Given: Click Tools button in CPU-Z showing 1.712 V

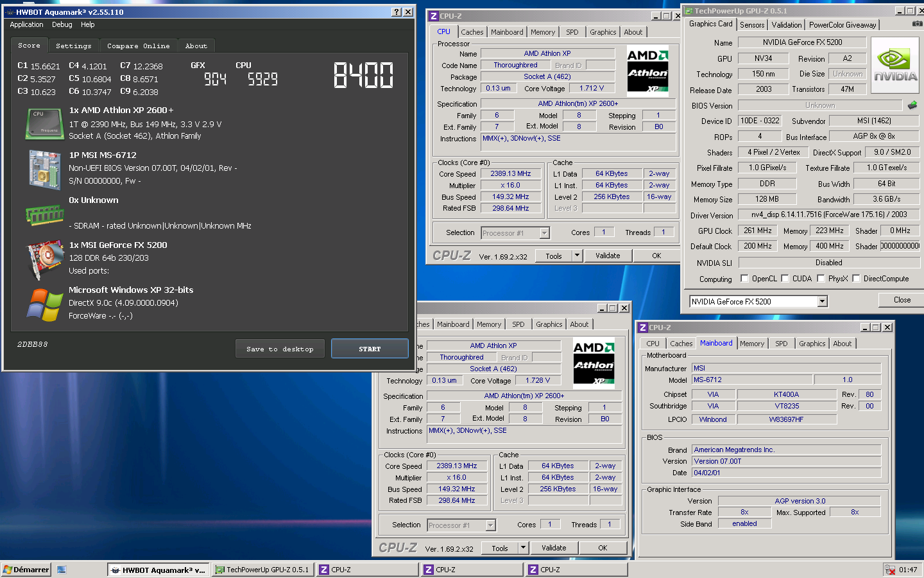Looking at the screenshot, I should coord(554,256).
